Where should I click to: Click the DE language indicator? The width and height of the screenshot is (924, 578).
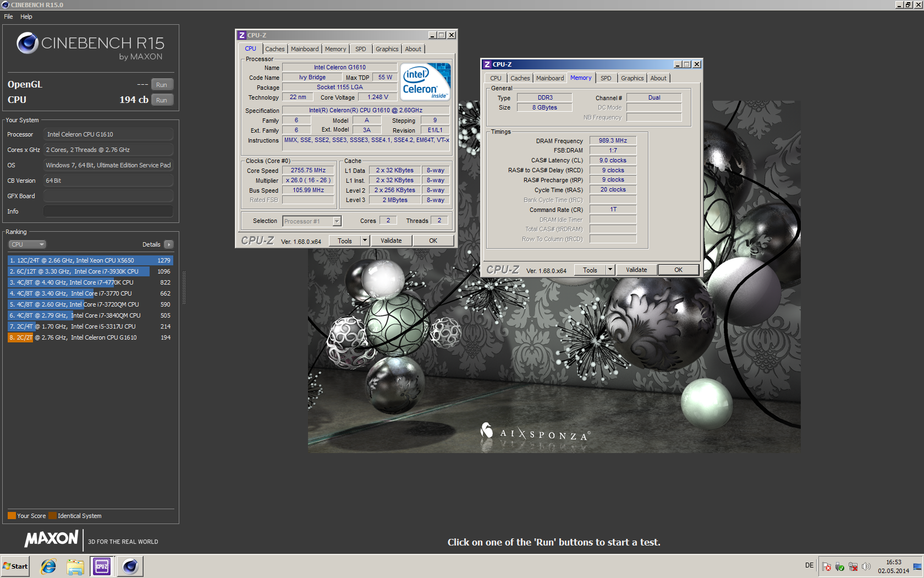point(809,565)
